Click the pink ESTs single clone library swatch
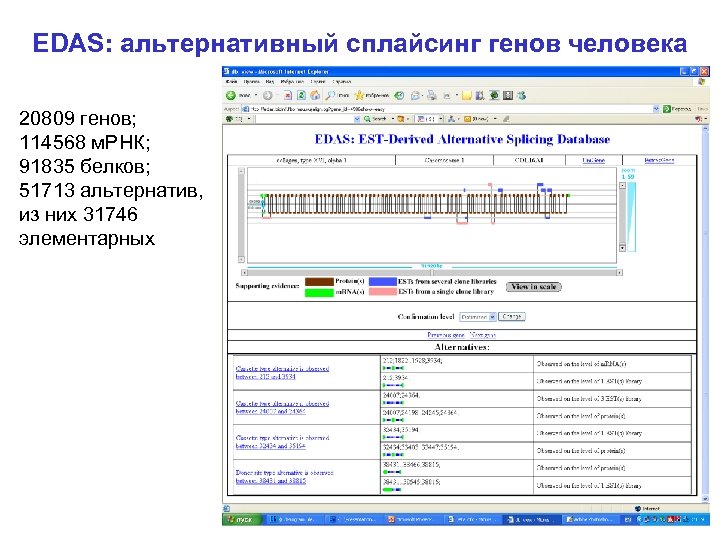The width and height of the screenshot is (720, 540). (382, 292)
